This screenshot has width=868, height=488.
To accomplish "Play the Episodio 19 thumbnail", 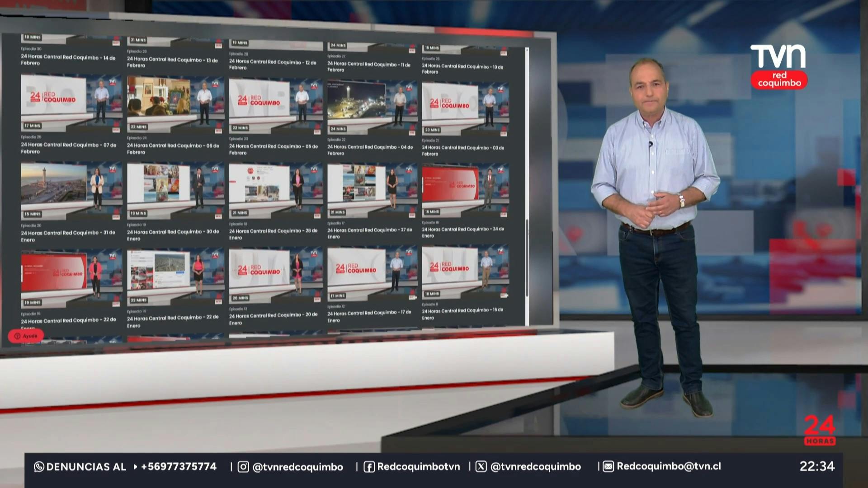I will (x=175, y=191).
